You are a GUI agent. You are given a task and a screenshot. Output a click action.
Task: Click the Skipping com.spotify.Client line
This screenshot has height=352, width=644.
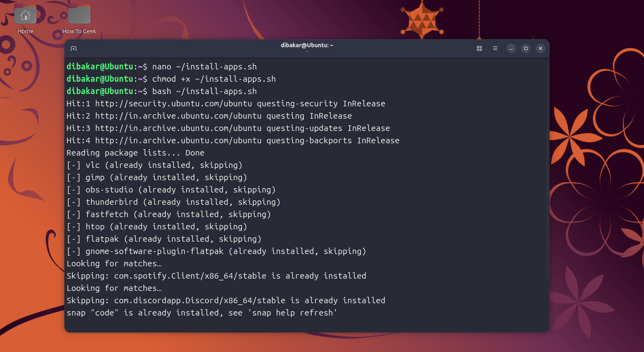[216, 276]
